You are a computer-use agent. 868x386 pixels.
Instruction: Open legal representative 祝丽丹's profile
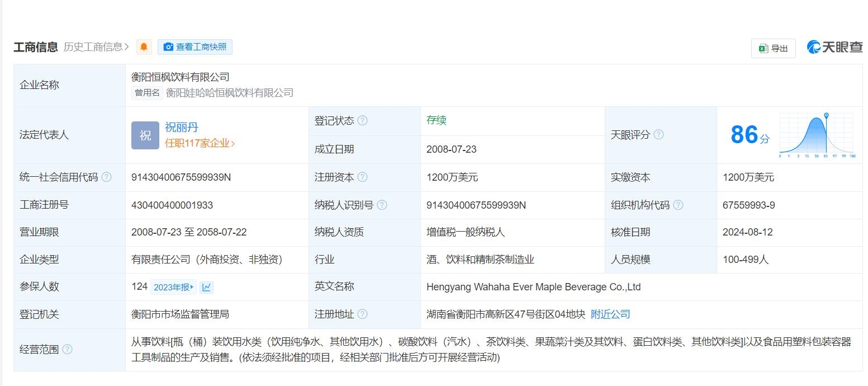click(182, 128)
